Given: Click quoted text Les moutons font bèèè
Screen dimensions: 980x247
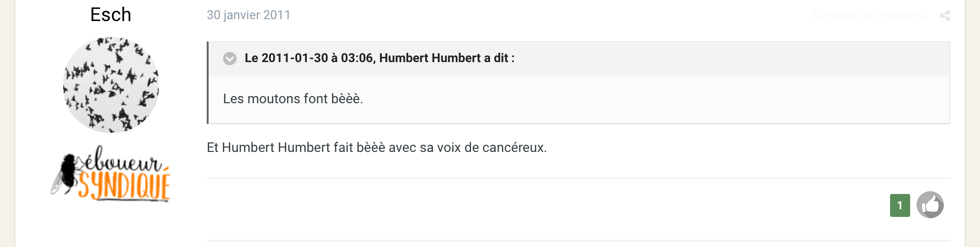Looking at the screenshot, I should point(293,99).
